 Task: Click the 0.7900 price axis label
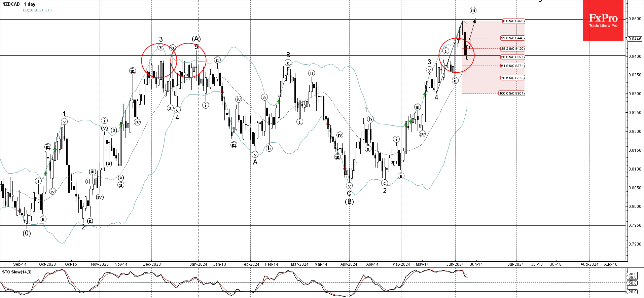point(635,244)
